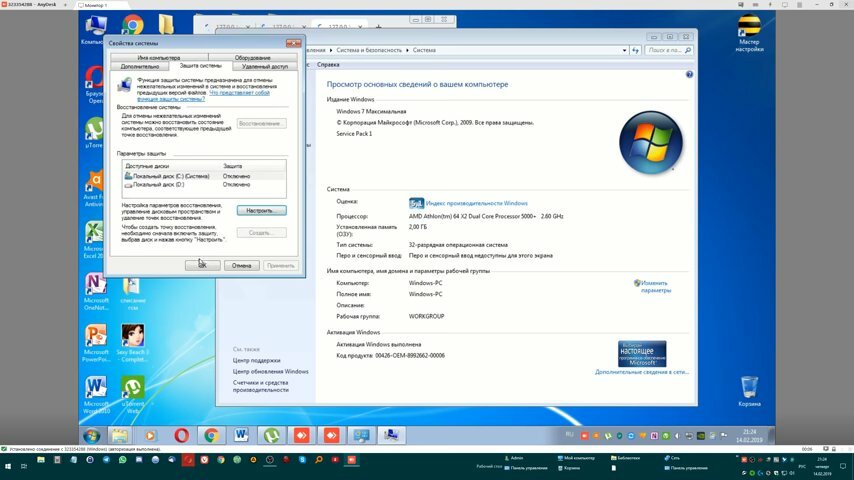The width and height of the screenshot is (854, 480).
Task: Open media player in Windows 7 taskbar
Action: 150,435
